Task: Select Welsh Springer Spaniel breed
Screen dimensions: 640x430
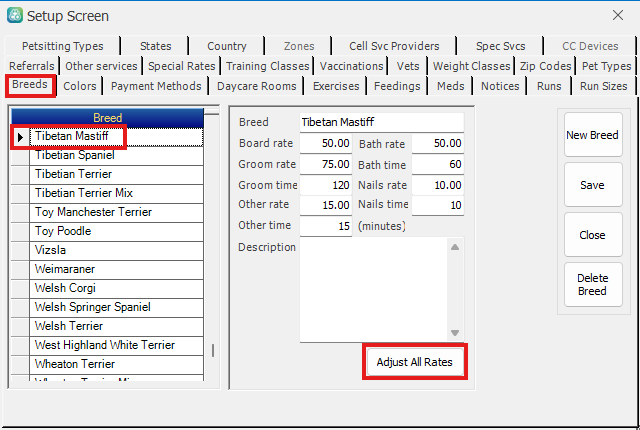Action: [x=116, y=307]
